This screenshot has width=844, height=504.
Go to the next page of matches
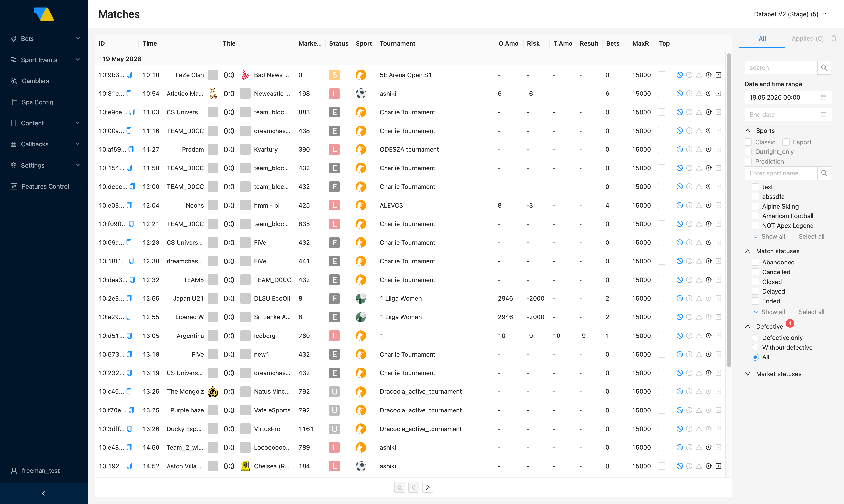coord(427,487)
